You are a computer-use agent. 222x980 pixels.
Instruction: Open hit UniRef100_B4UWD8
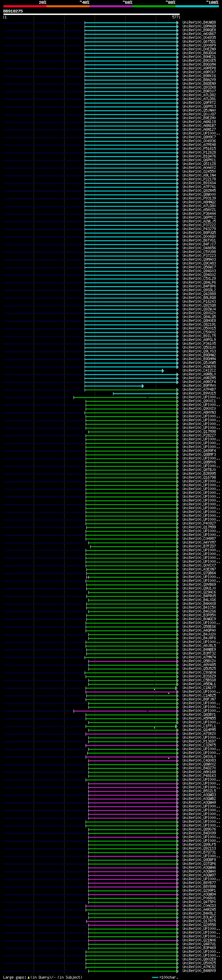(199, 23)
